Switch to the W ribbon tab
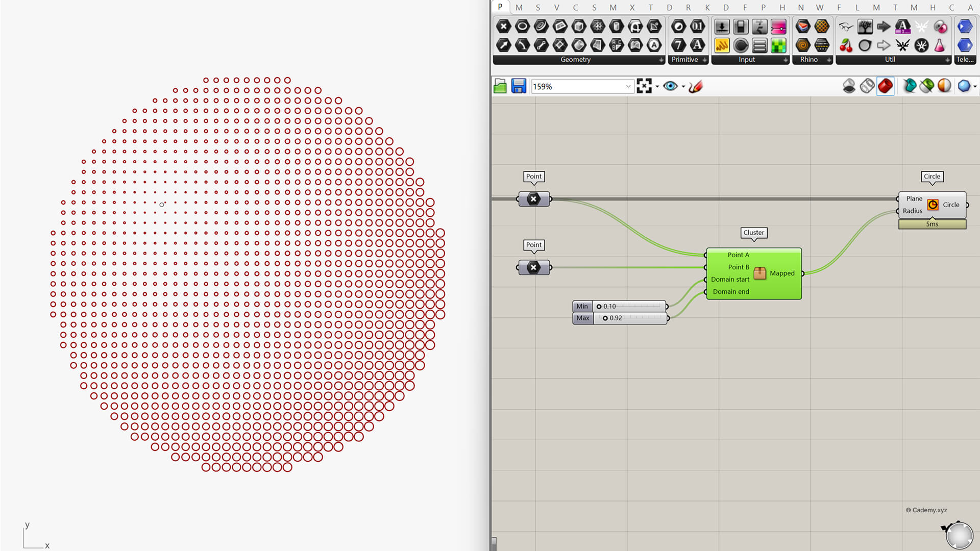Viewport: 980px width, 551px height. tap(819, 7)
